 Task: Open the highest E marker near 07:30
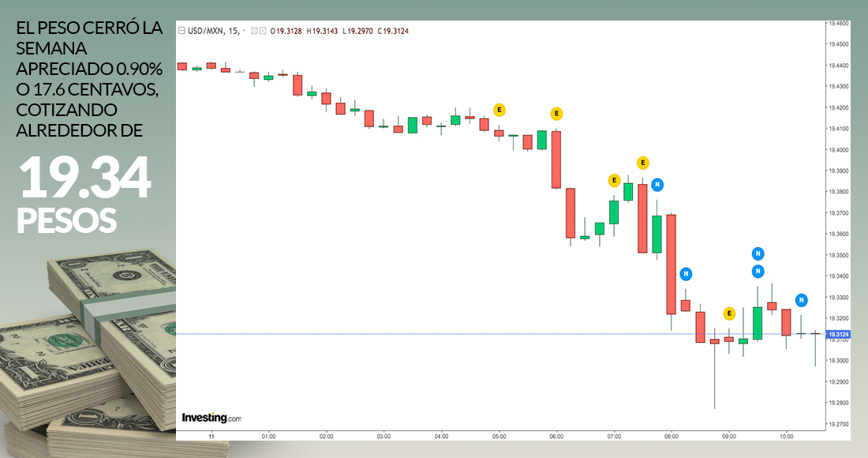click(643, 163)
